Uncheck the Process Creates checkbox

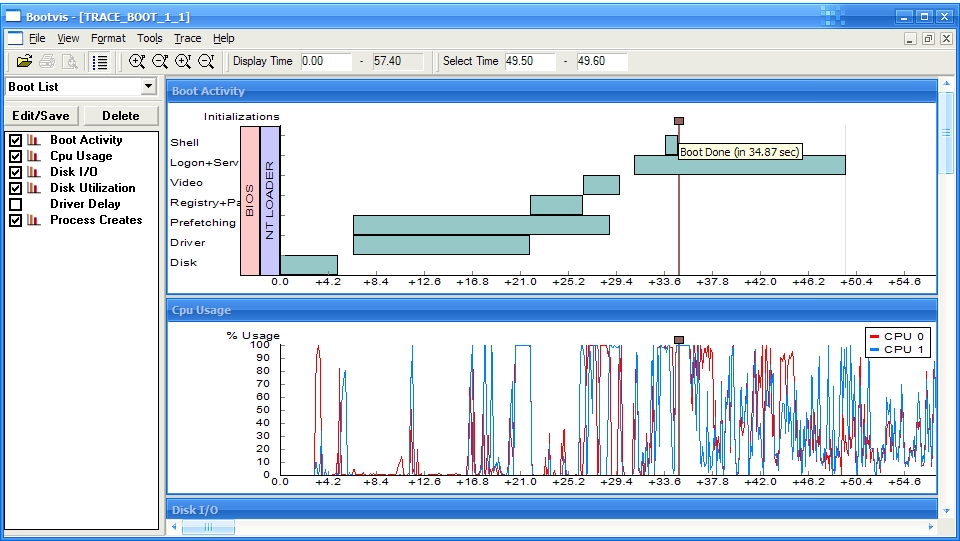click(x=16, y=220)
